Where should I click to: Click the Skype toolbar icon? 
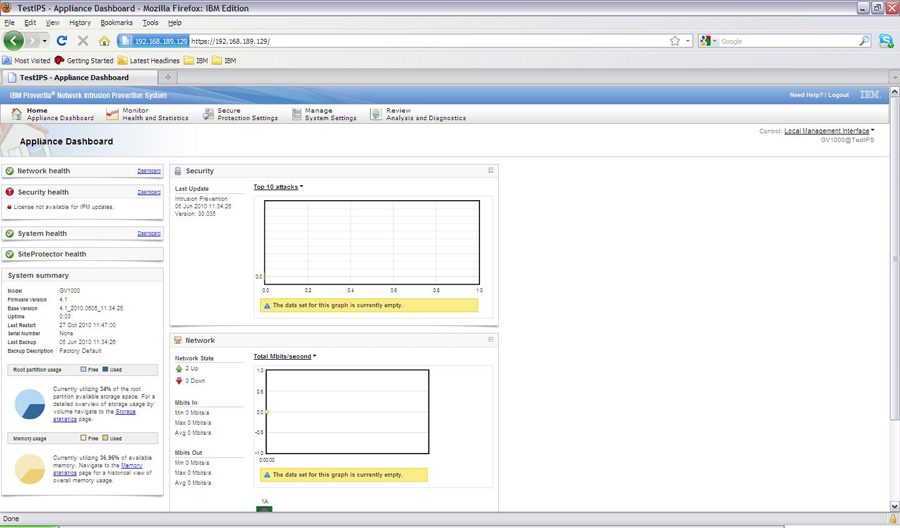pos(886,41)
